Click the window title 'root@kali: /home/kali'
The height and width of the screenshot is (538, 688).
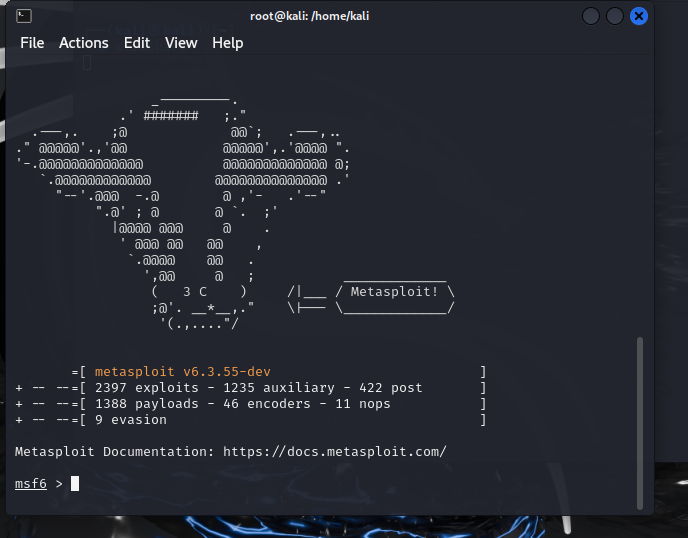click(x=309, y=16)
